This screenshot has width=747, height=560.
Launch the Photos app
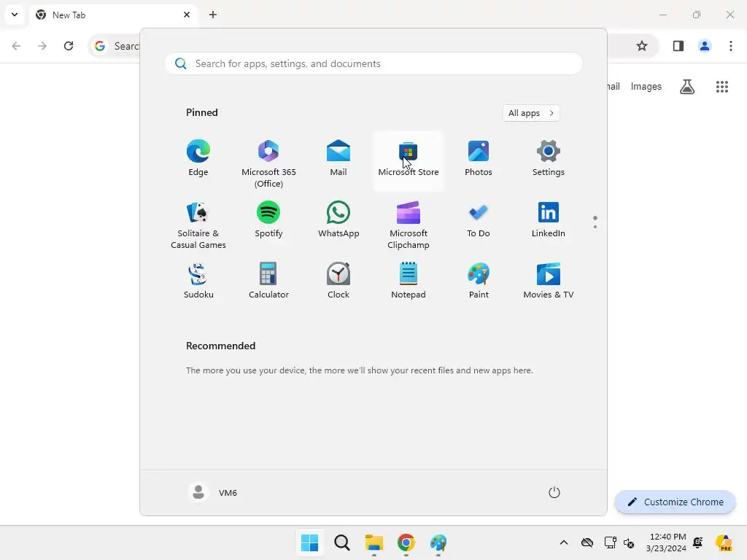pyautogui.click(x=479, y=159)
